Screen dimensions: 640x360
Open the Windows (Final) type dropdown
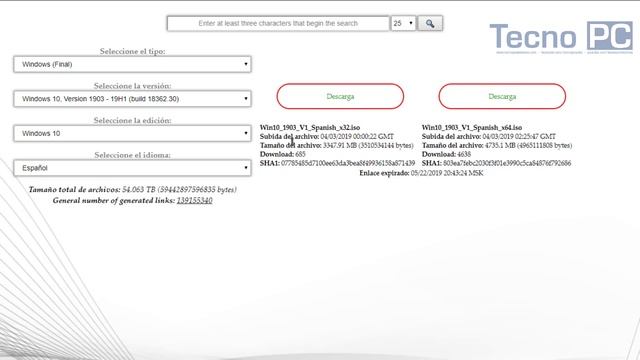point(132,64)
